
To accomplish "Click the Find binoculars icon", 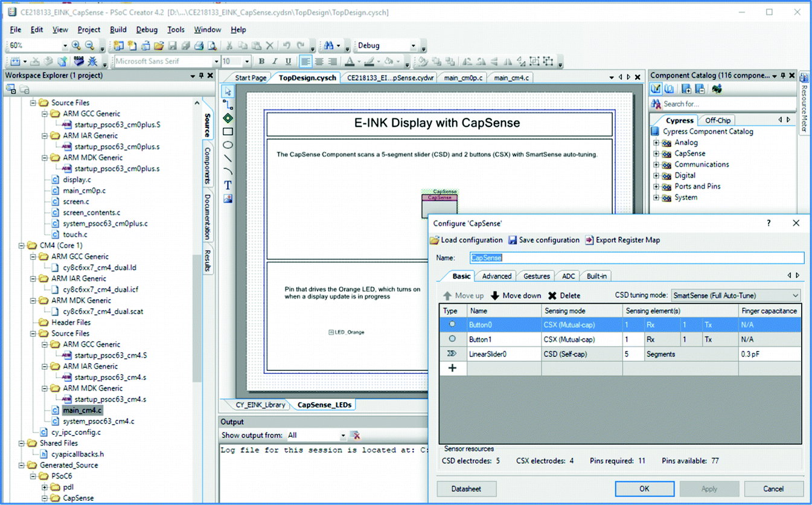I will click(x=328, y=46).
